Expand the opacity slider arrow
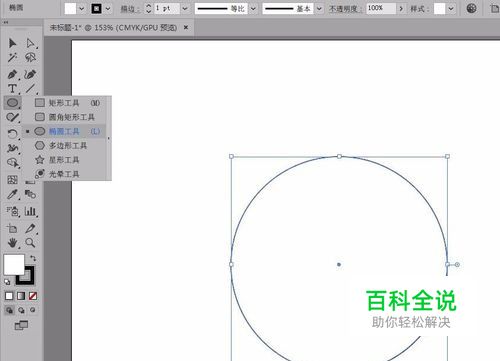The image size is (500, 361). pyautogui.click(x=401, y=9)
